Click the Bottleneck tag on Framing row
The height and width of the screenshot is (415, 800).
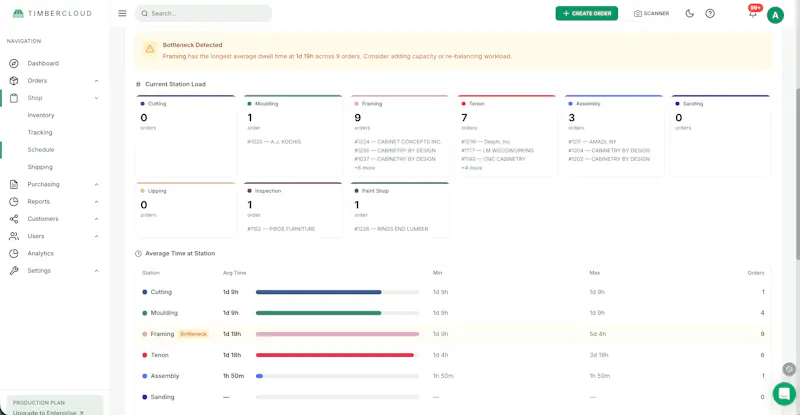194,334
